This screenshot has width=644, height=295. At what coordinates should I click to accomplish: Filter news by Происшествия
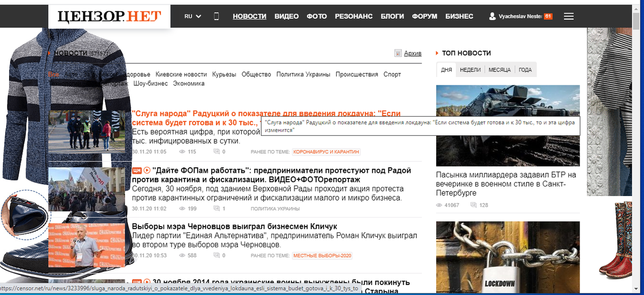(357, 74)
